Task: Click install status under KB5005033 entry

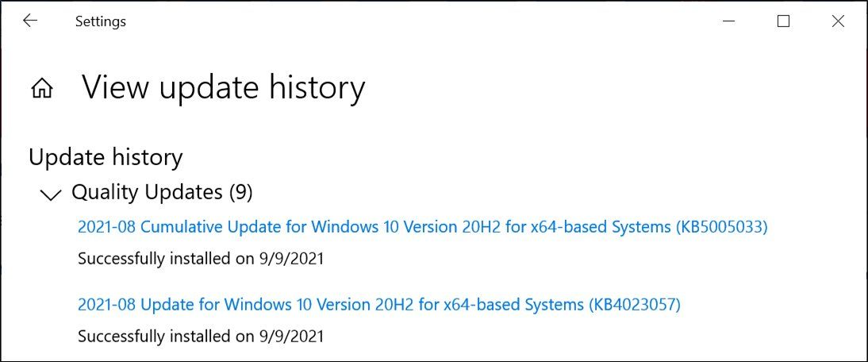Action: [x=201, y=259]
